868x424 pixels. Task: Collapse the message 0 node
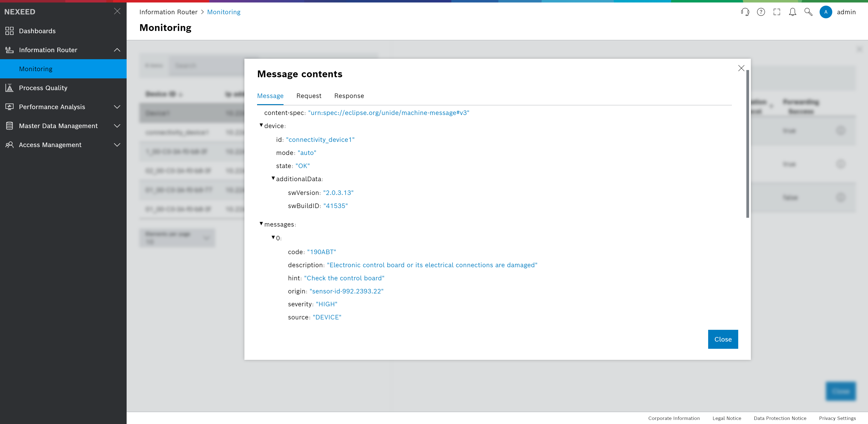[x=273, y=237]
